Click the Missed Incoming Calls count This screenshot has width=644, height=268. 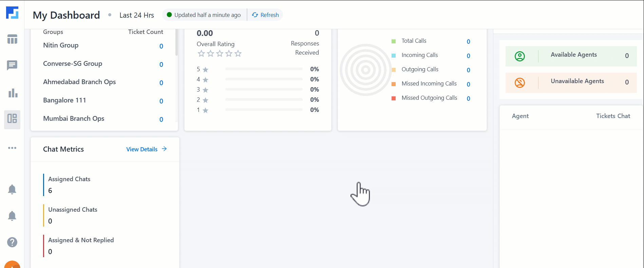(468, 84)
